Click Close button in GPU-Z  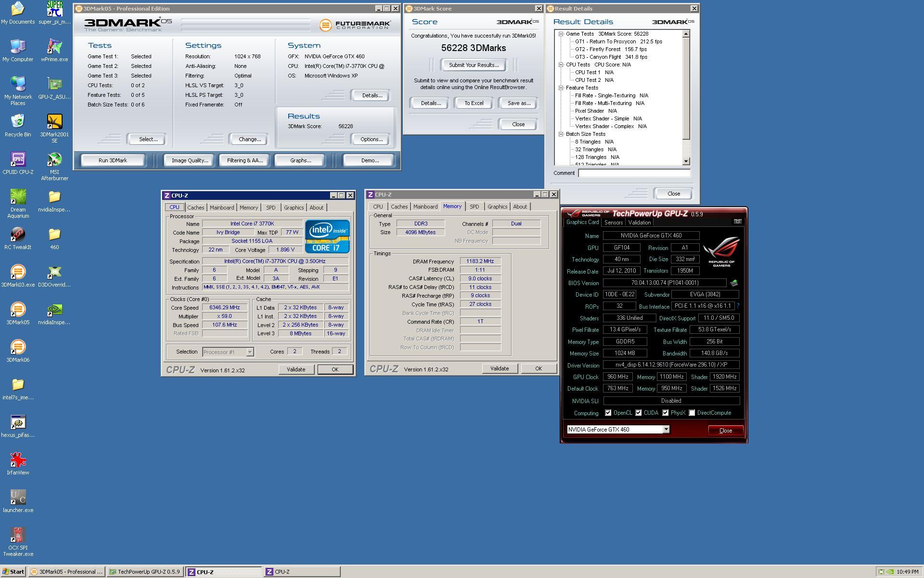[x=725, y=431]
